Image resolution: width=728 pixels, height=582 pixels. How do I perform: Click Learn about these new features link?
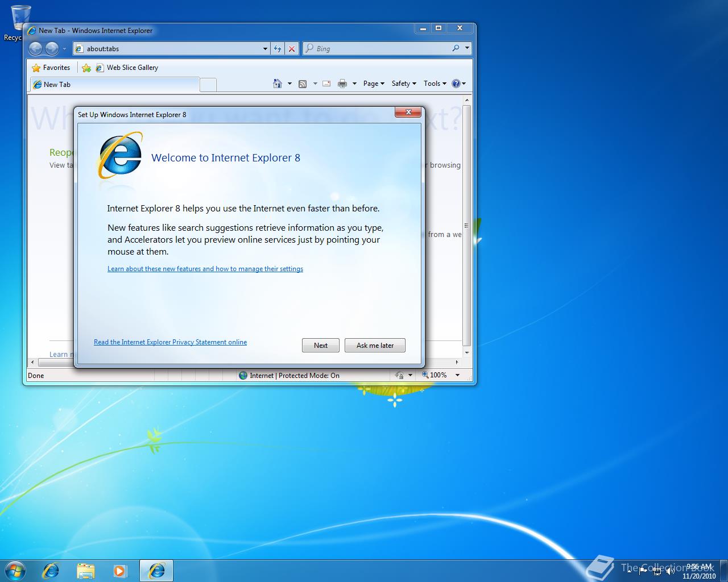pos(205,269)
